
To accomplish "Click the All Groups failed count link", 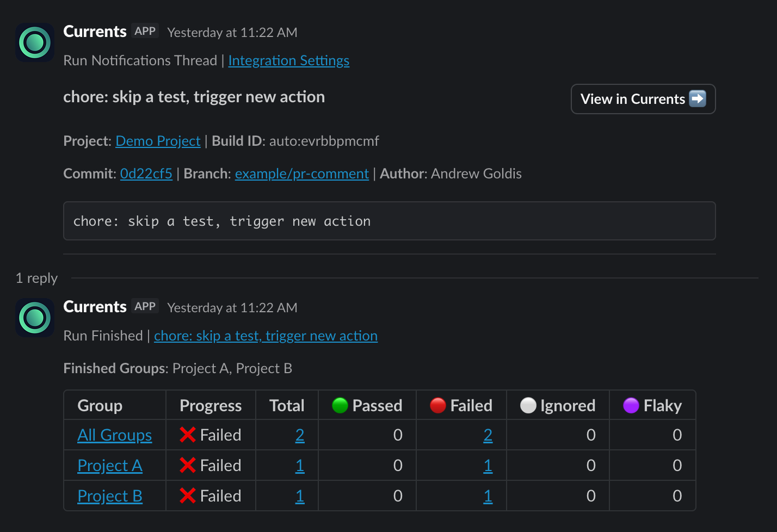I will click(488, 435).
